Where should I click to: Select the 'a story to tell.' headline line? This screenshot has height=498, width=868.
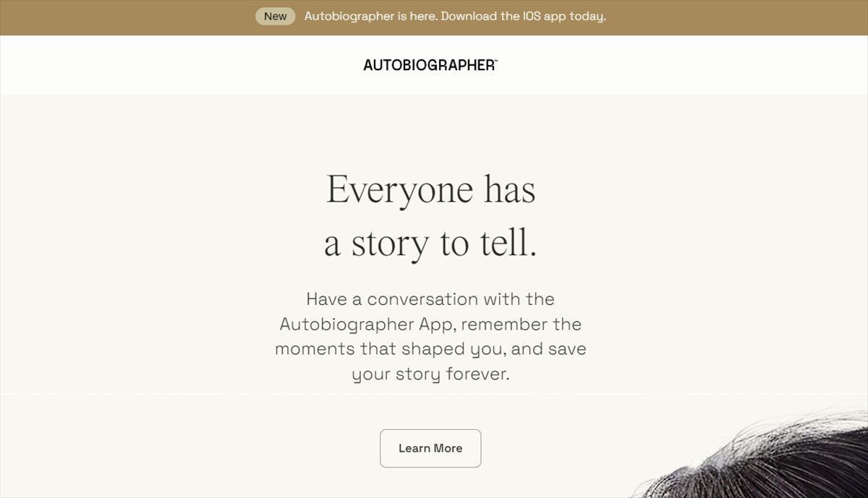click(430, 244)
